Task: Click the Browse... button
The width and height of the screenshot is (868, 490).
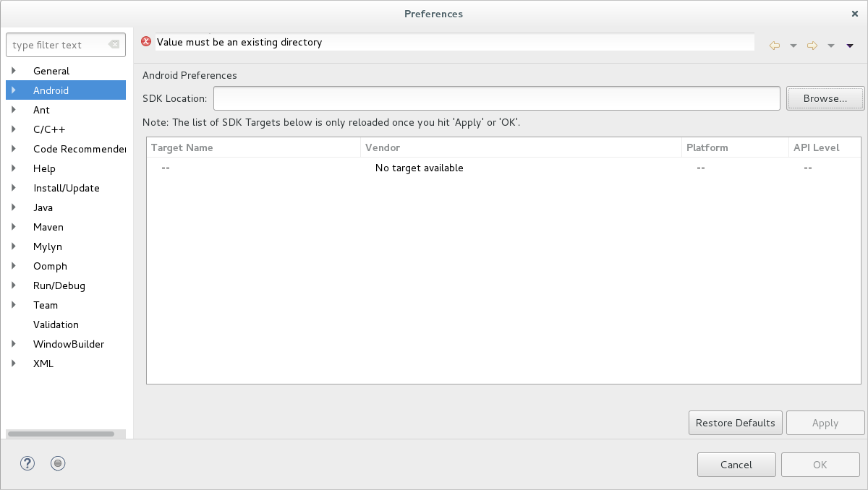Action: pos(825,98)
